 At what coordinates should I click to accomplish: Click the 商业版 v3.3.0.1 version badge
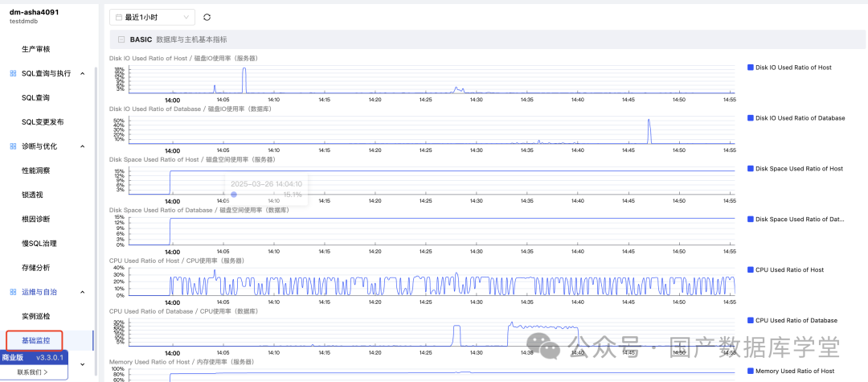33,358
